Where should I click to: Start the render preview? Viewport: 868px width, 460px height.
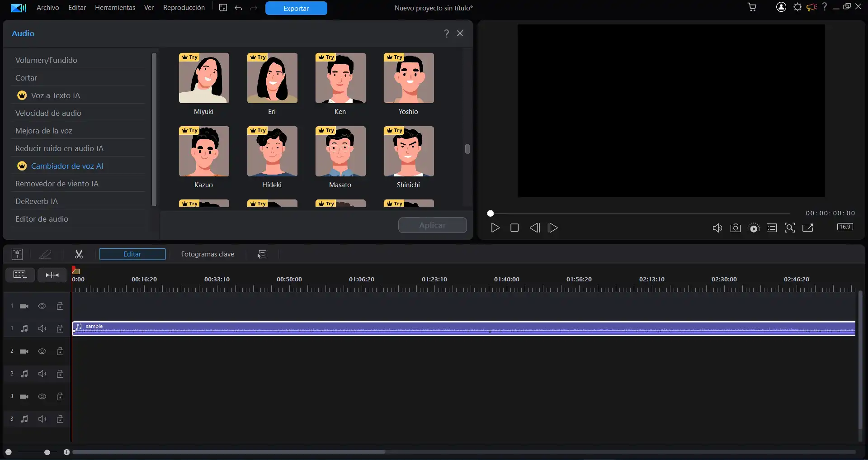click(x=754, y=228)
